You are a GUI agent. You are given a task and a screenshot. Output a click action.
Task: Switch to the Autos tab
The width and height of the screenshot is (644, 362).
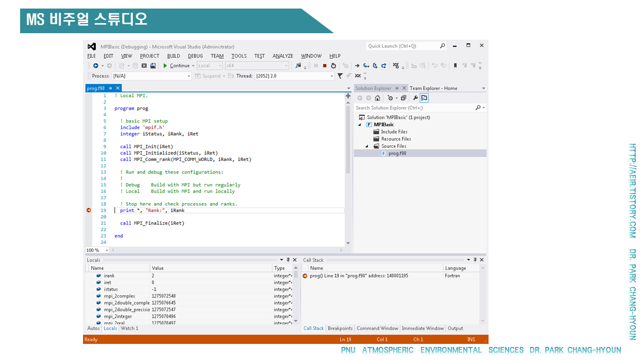pyautogui.click(x=94, y=328)
